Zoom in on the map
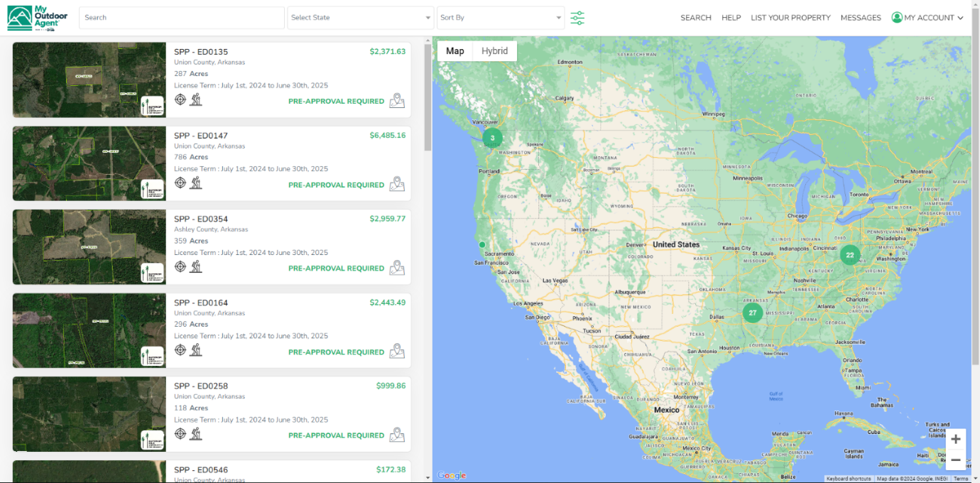Screen dimensions: 980x483 [x=956, y=439]
